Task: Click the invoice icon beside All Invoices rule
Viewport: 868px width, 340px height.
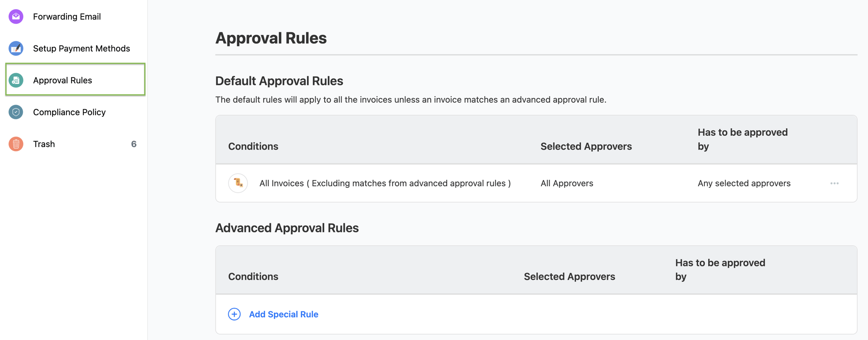Action: click(238, 183)
